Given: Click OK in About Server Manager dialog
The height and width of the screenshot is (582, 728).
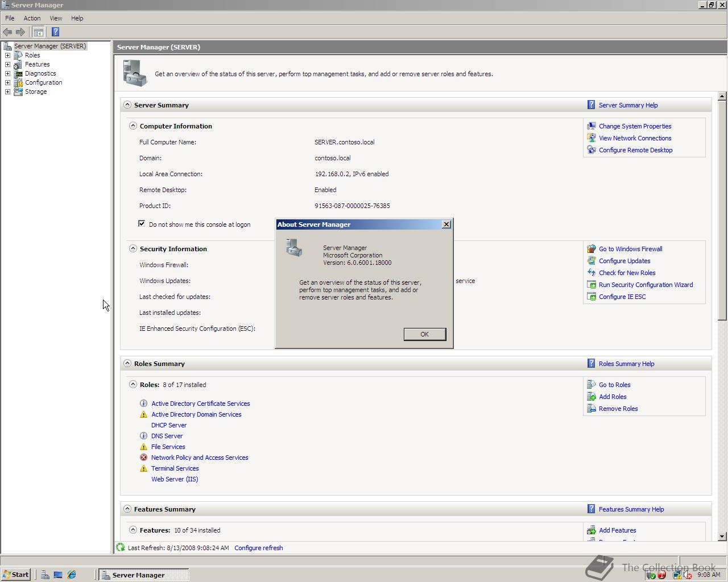Looking at the screenshot, I should [425, 334].
